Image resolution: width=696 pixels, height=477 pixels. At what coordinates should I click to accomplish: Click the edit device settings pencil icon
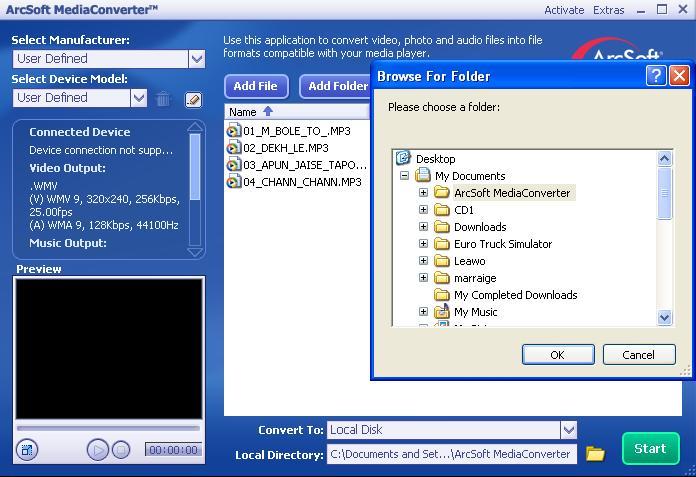(193, 99)
